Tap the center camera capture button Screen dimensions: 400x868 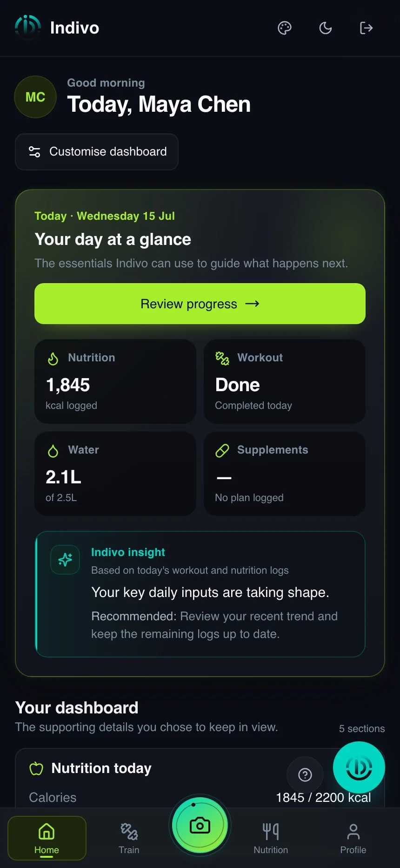[200, 826]
